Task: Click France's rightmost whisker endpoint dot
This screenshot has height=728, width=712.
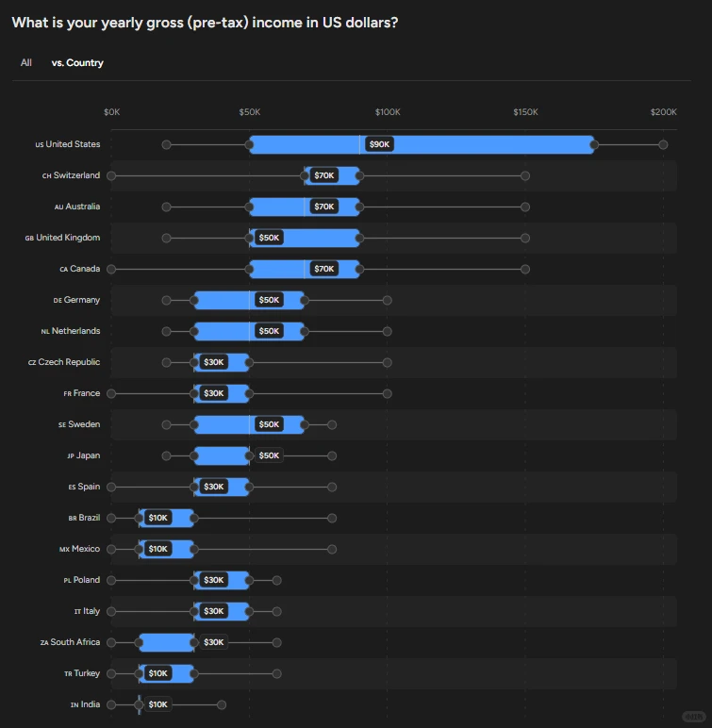Action: click(x=387, y=394)
